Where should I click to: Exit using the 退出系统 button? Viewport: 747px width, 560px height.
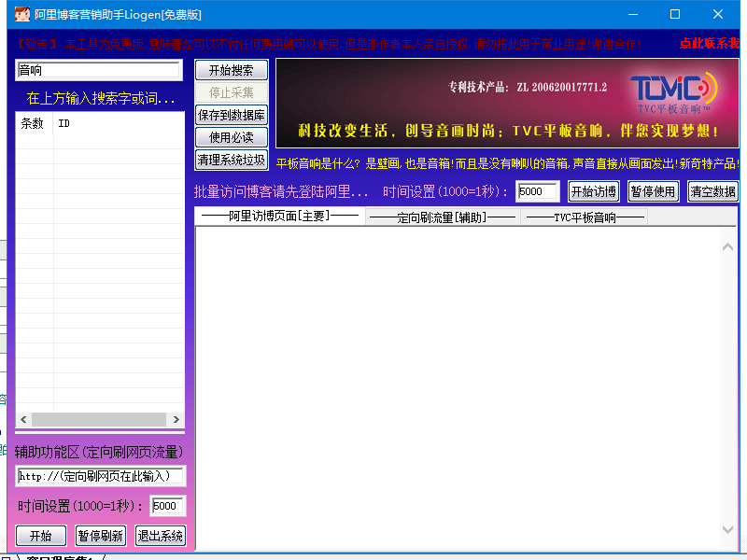tap(160, 536)
